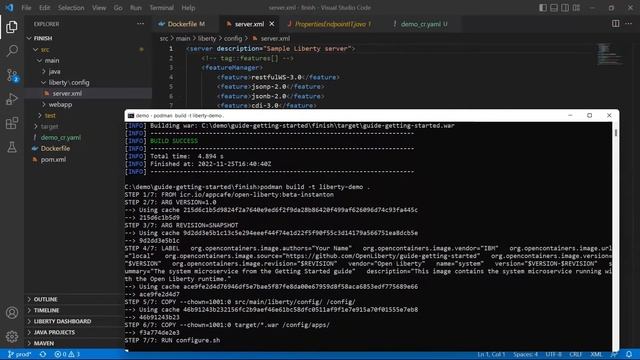Click Ln 1, Col 1 in status bar
Viewport: 640px width, 360px height.
tap(491, 354)
